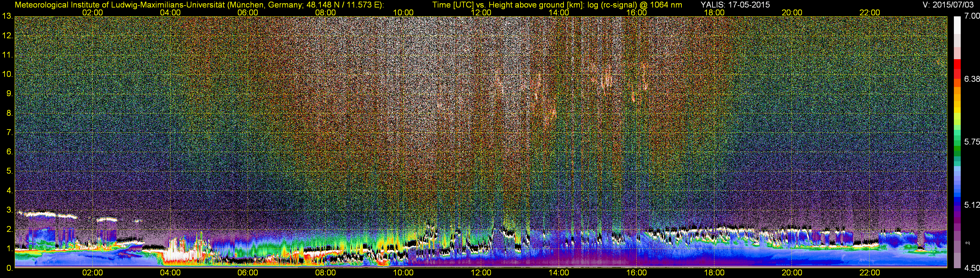Select 12:00 on the bottom time axis
The height and width of the screenshot is (278, 980).
coord(481,273)
